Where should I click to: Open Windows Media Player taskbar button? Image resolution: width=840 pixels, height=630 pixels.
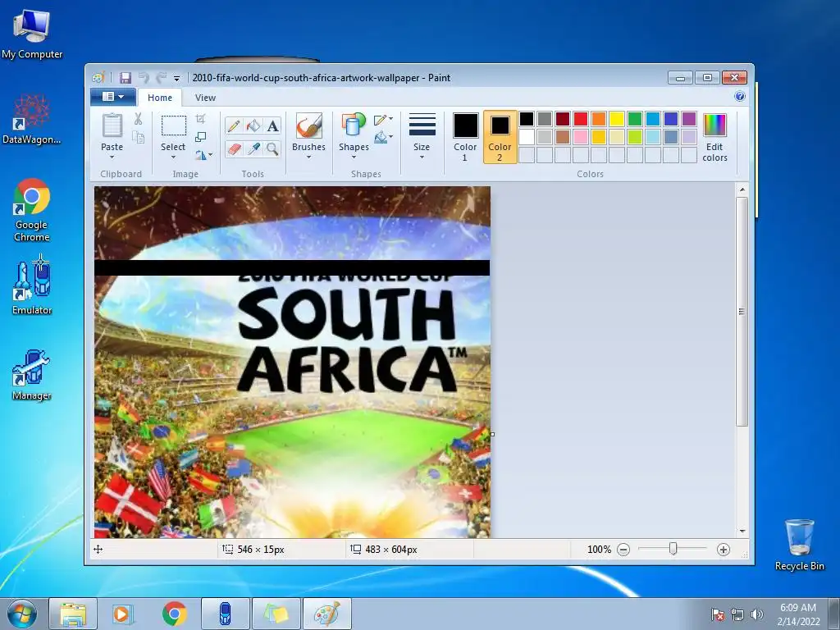(123, 614)
